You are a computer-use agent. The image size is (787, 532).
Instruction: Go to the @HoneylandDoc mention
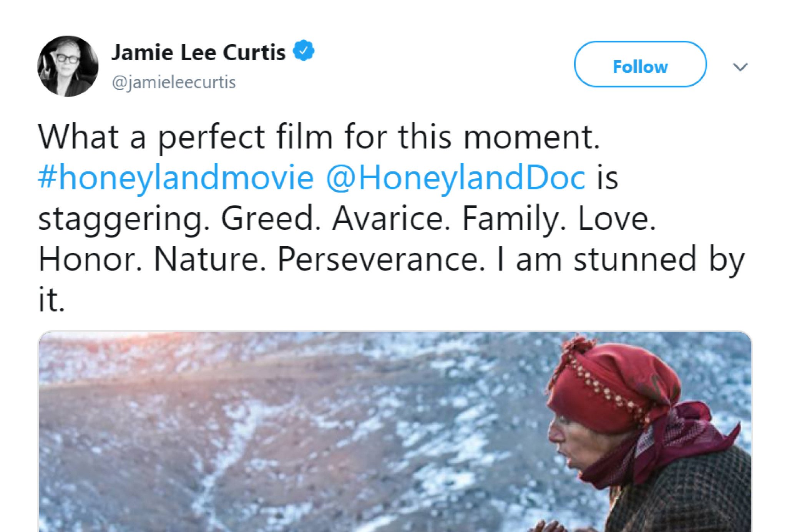455,177
